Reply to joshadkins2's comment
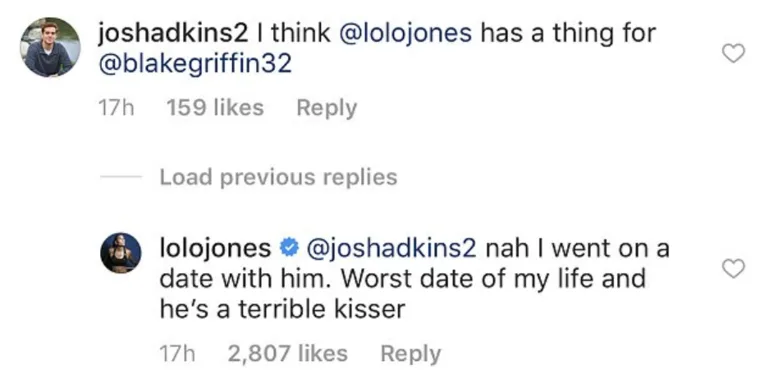This screenshot has height=370, width=760. (327, 108)
